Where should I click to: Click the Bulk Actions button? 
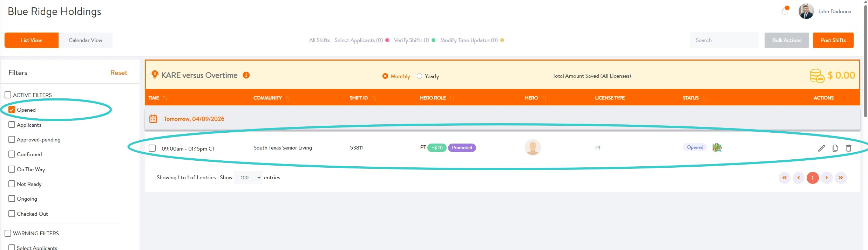click(787, 40)
